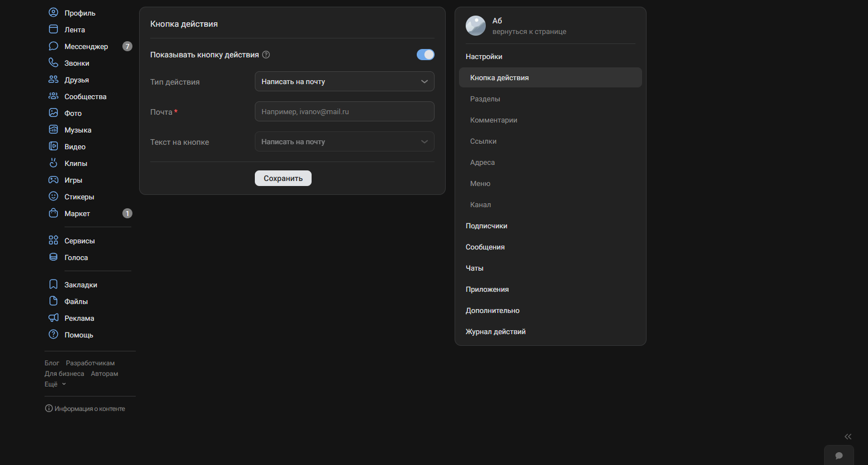Open the Игры gamepad icon
This screenshot has height=465, width=868.
coord(53,179)
